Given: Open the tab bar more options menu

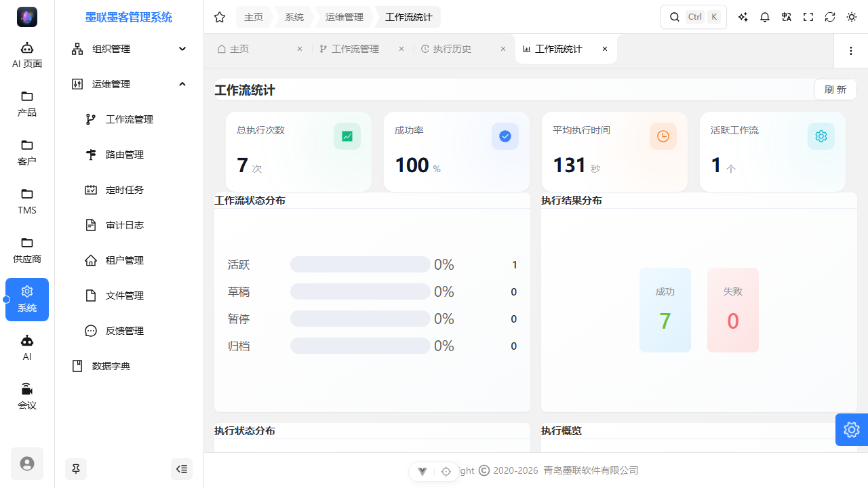Looking at the screenshot, I should pyautogui.click(x=851, y=51).
